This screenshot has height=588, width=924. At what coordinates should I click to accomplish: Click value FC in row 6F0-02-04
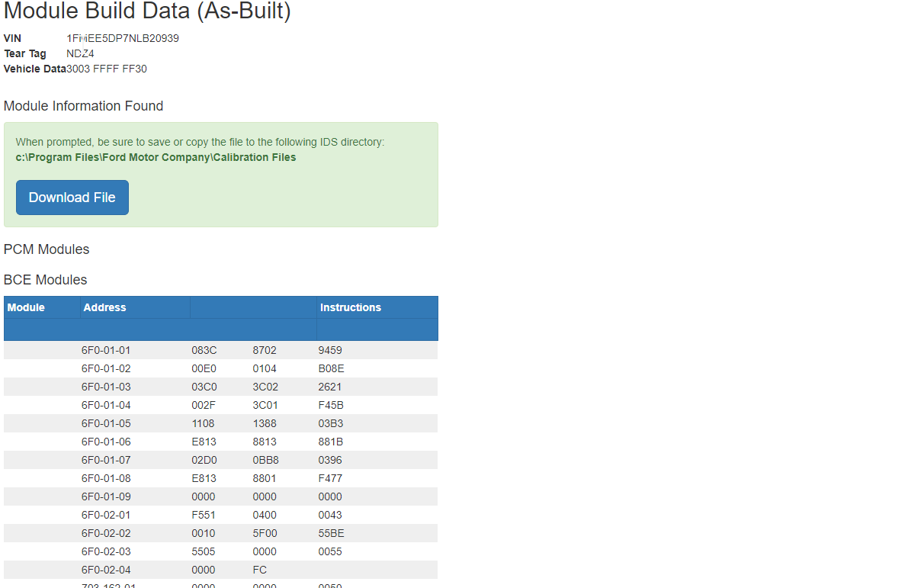[x=260, y=570]
